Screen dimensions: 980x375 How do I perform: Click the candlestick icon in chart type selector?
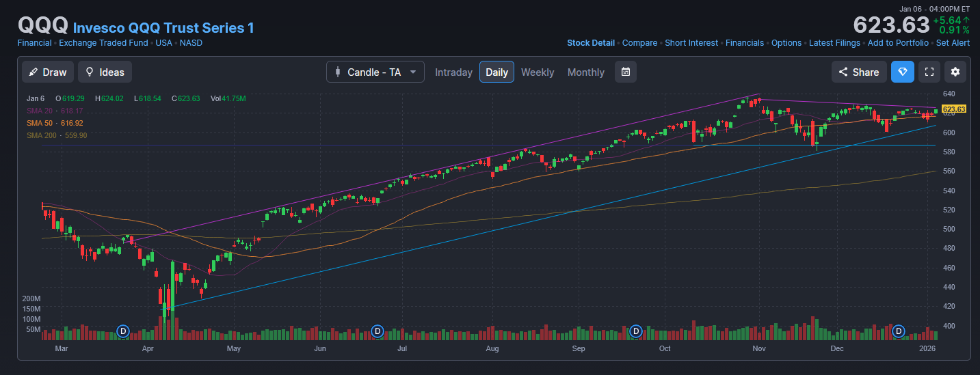pyautogui.click(x=338, y=72)
